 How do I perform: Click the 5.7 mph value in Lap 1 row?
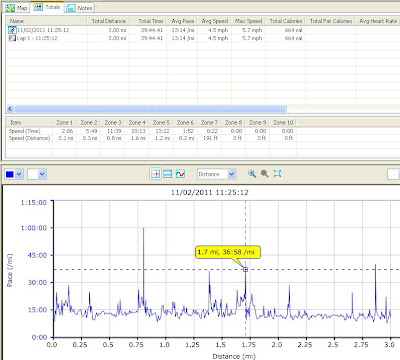click(252, 38)
